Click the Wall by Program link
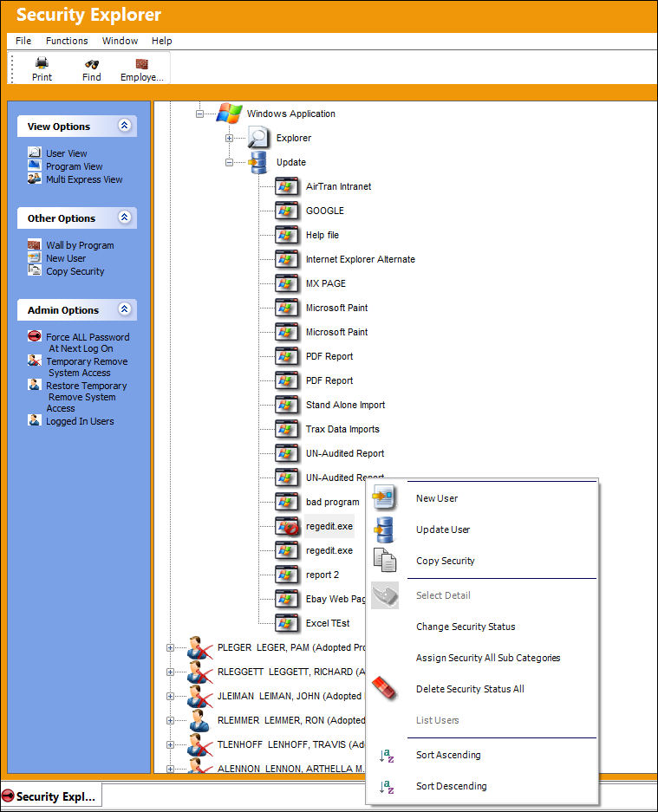This screenshot has height=812, width=658. coord(80,245)
